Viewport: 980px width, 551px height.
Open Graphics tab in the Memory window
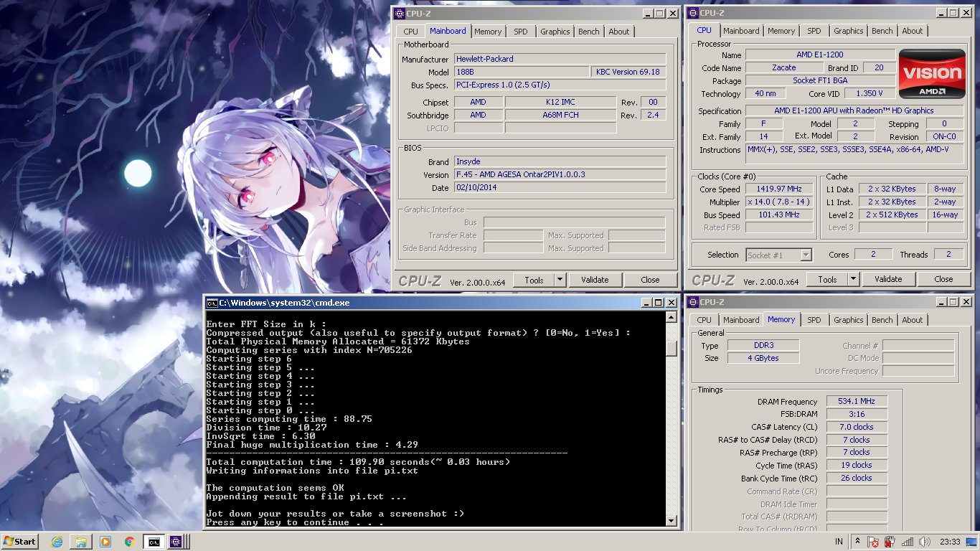[849, 320]
